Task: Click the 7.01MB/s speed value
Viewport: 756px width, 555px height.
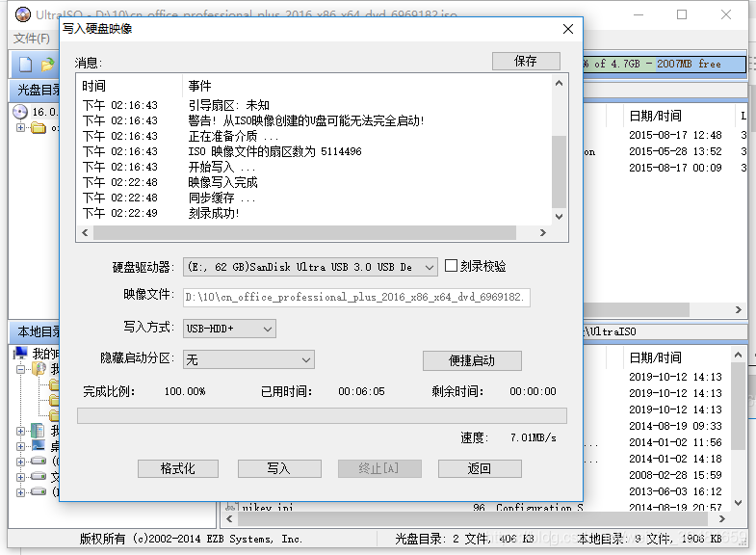Action: pos(534,437)
